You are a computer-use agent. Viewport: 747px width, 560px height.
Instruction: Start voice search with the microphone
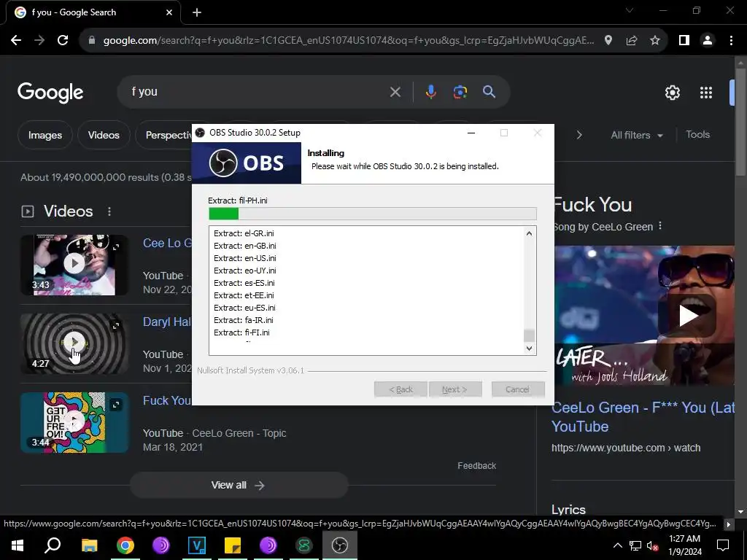[x=430, y=92]
